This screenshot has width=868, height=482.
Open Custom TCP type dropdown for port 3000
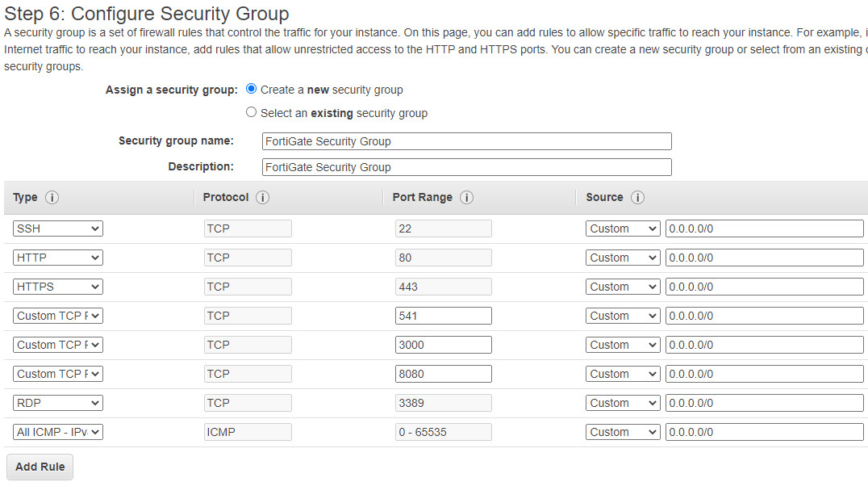click(x=58, y=346)
